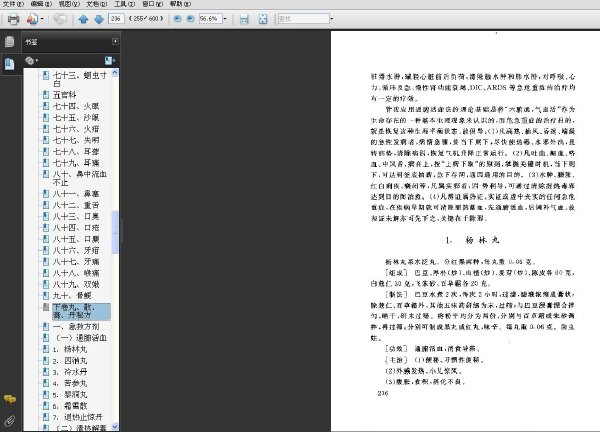600x432 pixels.
Task: Click the grayed-out email icon in the toolbar
Action: pos(60,19)
